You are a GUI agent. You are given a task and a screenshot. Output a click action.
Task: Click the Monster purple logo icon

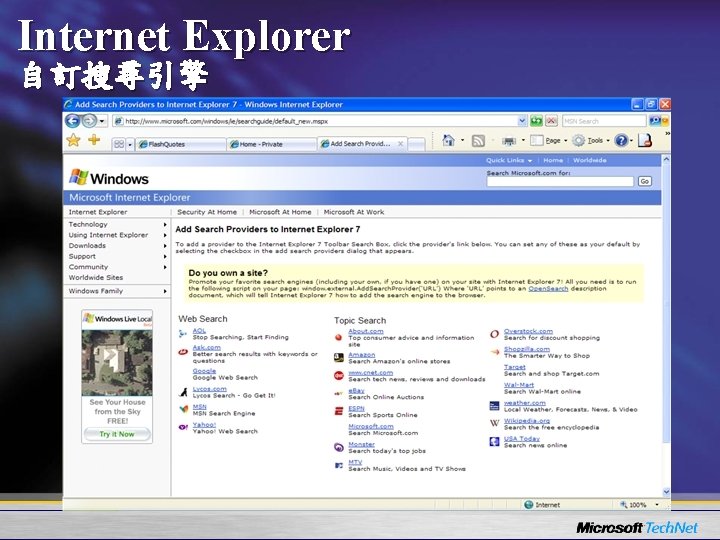pyautogui.click(x=339, y=447)
